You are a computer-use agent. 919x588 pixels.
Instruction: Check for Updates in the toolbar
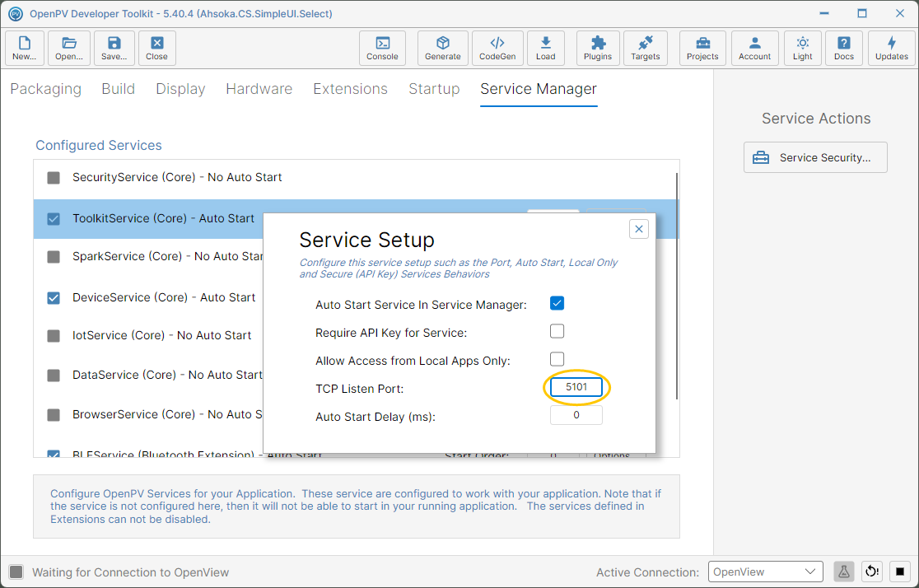click(x=892, y=48)
